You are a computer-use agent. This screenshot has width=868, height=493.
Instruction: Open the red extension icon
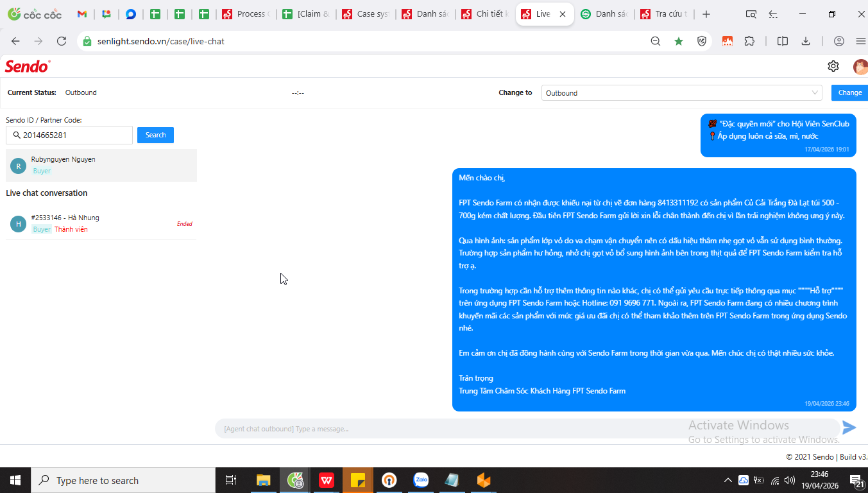point(728,41)
